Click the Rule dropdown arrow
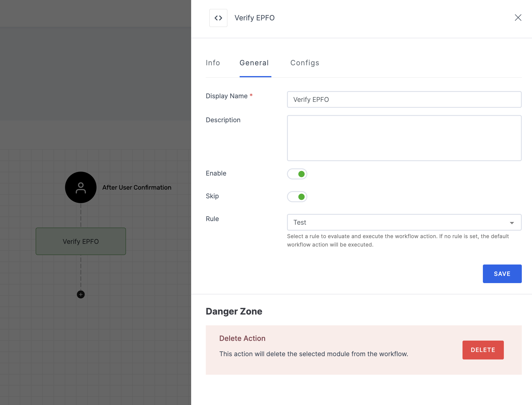 512,223
